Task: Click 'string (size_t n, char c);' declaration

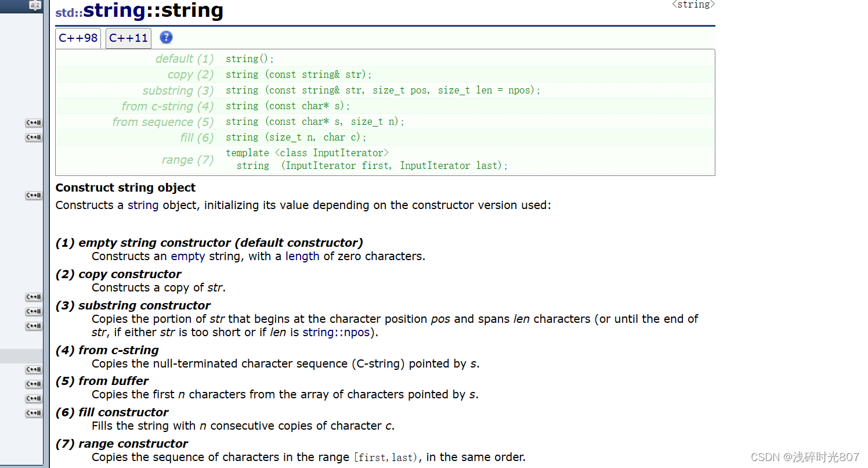Action: [296, 137]
